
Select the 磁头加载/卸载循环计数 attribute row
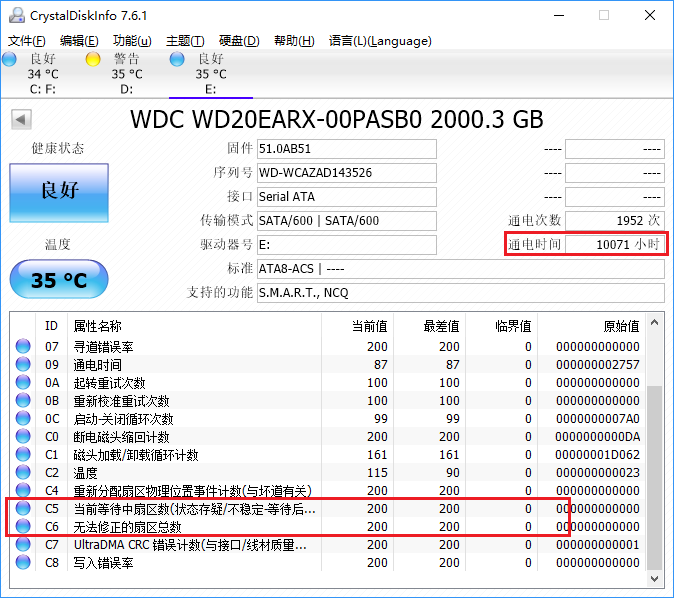coord(328,455)
